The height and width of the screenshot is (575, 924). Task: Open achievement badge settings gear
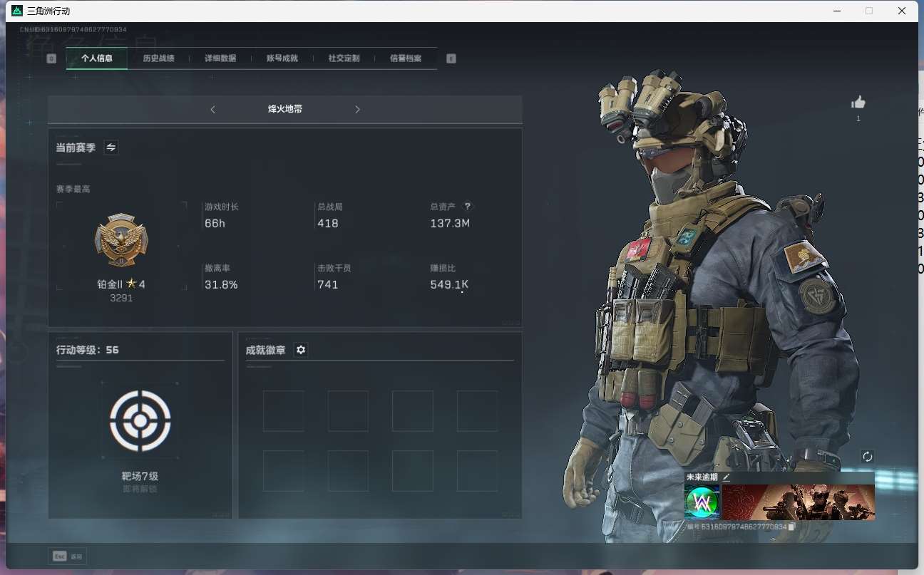coord(301,350)
